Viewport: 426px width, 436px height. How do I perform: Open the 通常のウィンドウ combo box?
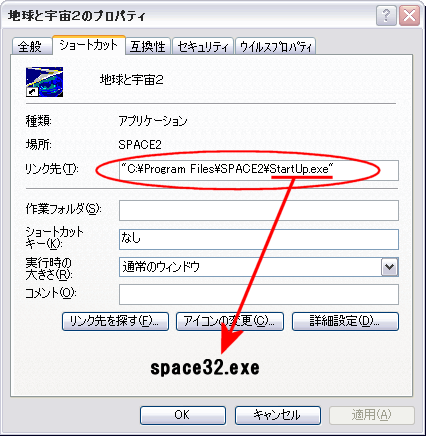[259, 267]
